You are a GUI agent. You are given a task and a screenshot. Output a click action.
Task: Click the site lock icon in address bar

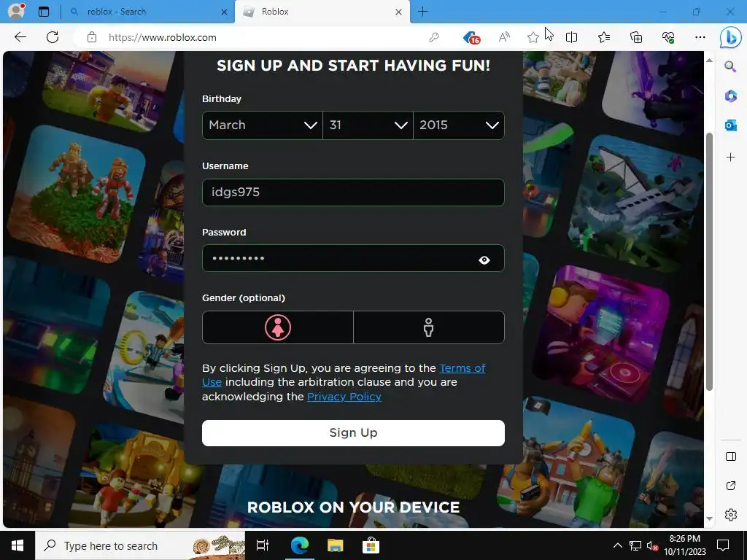coord(92,37)
